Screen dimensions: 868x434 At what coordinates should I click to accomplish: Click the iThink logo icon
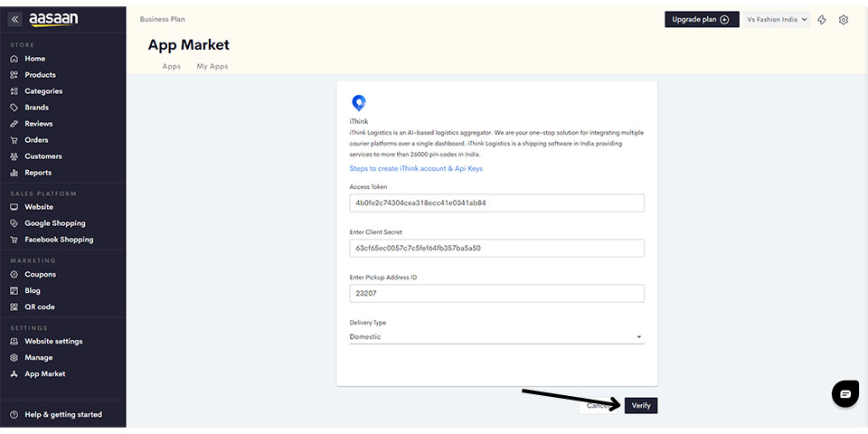pos(359,102)
